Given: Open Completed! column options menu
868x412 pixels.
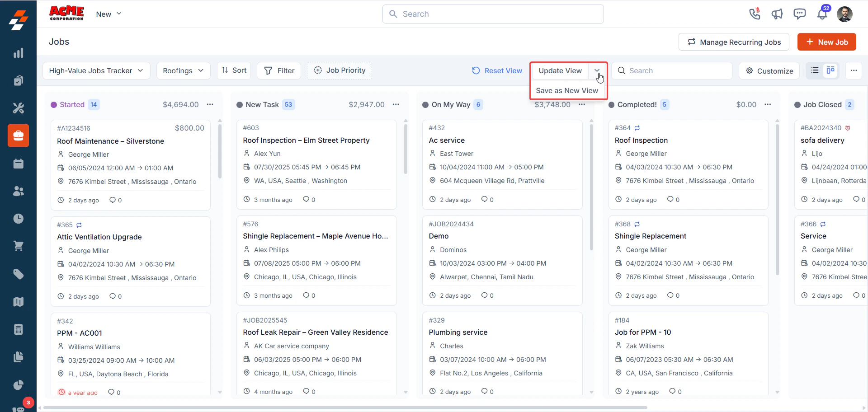Looking at the screenshot, I should click(x=768, y=104).
